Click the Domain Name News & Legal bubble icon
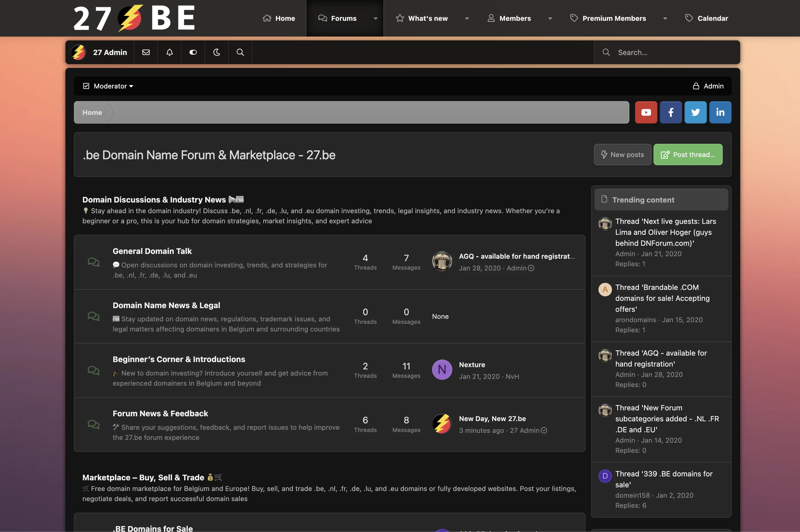800x532 pixels. pyautogui.click(x=93, y=316)
